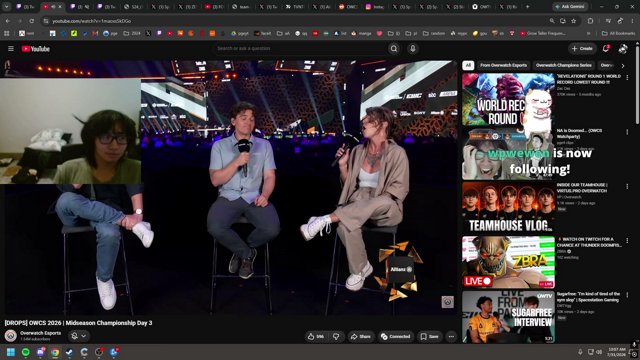Start voice search with the microphone icon
Image resolution: width=640 pixels, height=360 pixels.
click(413, 49)
